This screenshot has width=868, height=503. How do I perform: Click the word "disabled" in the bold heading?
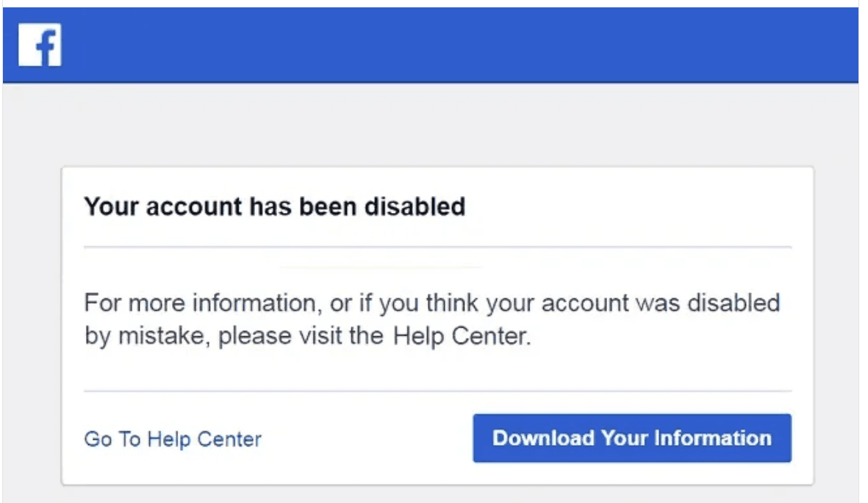click(415, 206)
